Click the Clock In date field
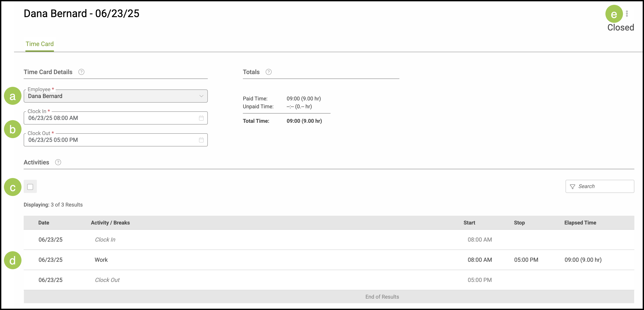This screenshot has width=644, height=310. pyautogui.click(x=110, y=118)
